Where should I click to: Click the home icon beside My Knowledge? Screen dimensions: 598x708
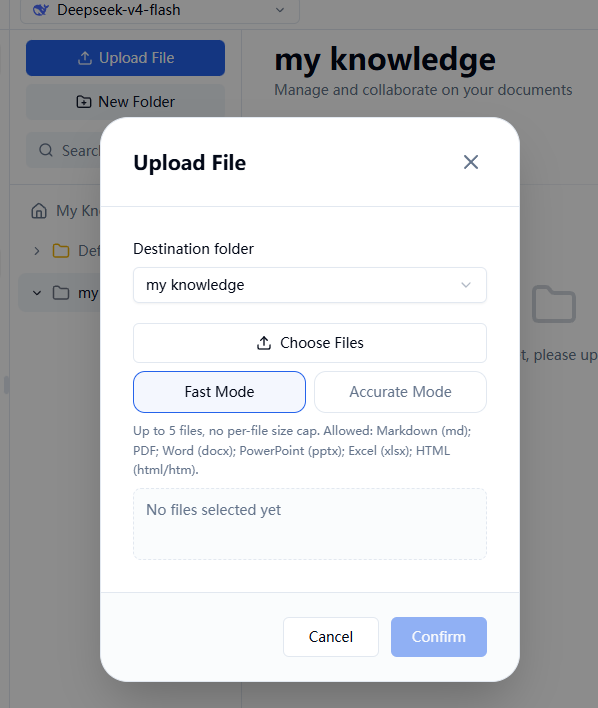[x=39, y=210]
